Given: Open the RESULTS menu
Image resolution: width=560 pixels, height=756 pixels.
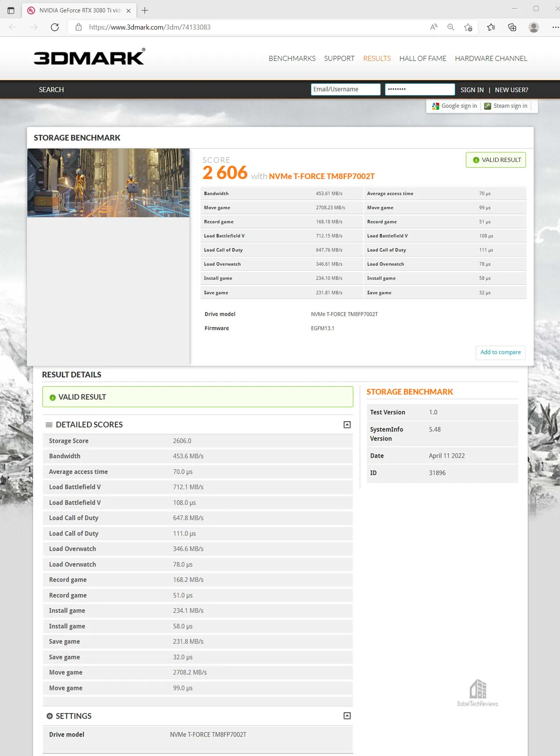Looking at the screenshot, I should pyautogui.click(x=377, y=58).
